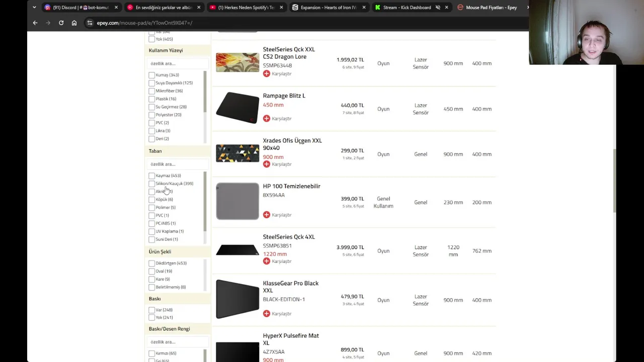The width and height of the screenshot is (644, 362).
Task: Click Dragon Lore mouse pad thumbnail
Action: tap(237, 62)
